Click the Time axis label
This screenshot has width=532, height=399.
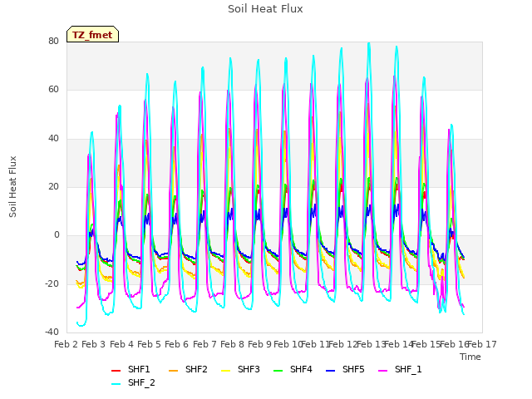coord(470,357)
